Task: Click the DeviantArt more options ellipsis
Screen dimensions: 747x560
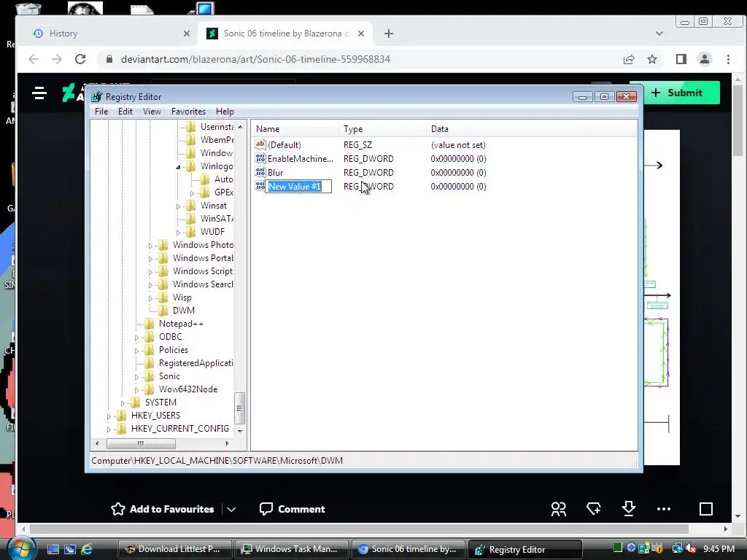Action: pos(664,509)
